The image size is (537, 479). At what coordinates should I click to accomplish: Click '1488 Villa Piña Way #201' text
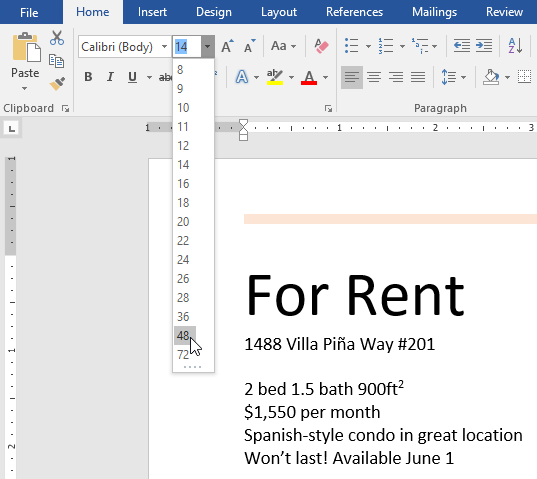[x=339, y=344]
